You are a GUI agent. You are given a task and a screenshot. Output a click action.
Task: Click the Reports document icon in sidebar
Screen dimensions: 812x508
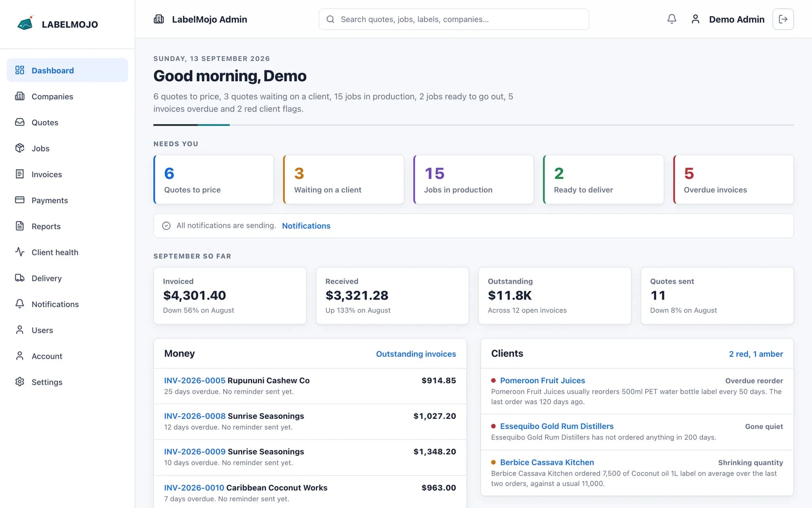point(19,226)
